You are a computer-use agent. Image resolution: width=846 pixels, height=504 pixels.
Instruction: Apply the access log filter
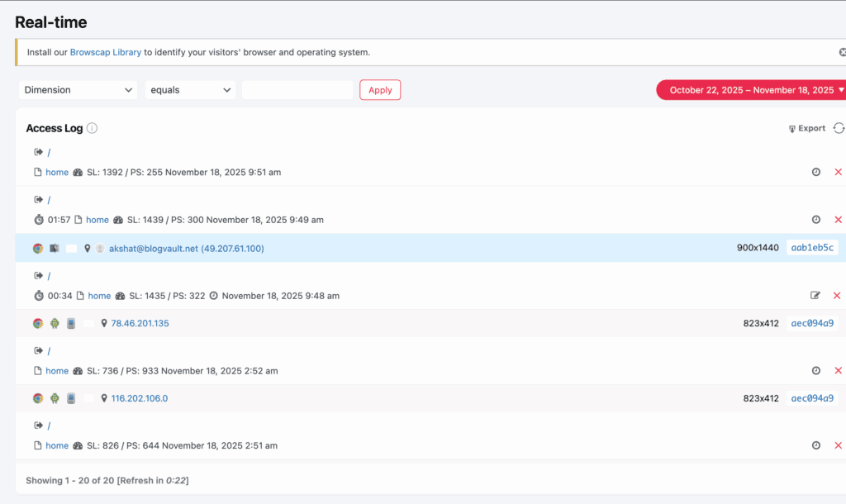[380, 90]
